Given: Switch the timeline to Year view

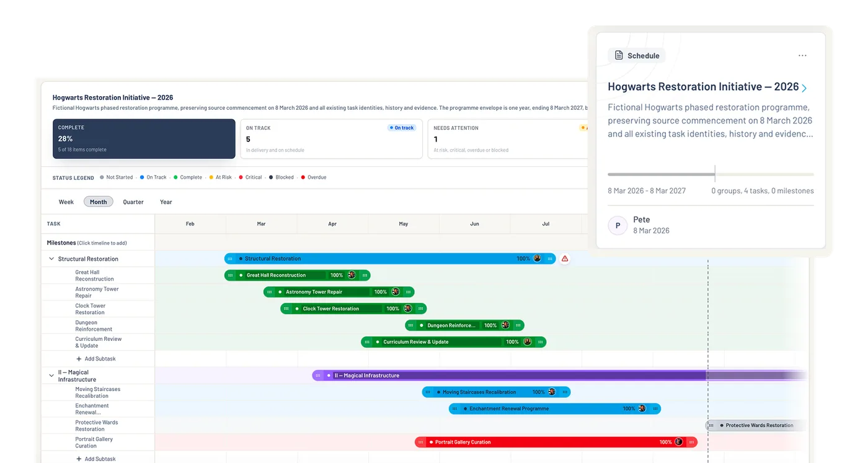Looking at the screenshot, I should (x=166, y=202).
